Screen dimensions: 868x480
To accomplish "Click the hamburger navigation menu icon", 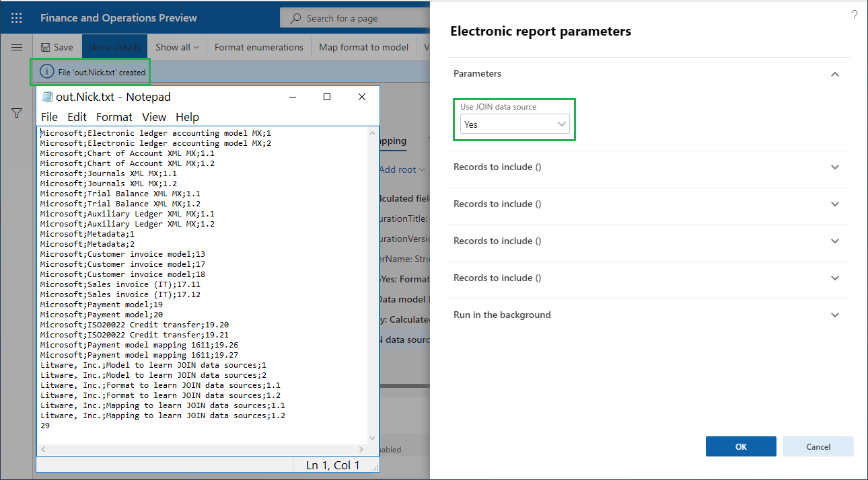I will (16, 46).
